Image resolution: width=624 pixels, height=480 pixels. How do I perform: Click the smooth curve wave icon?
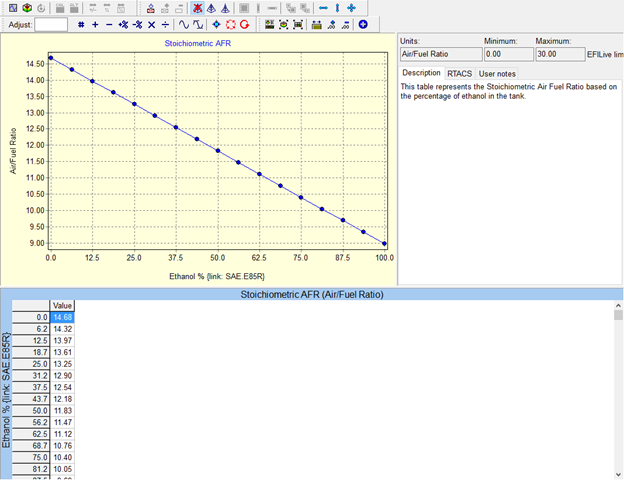pyautogui.click(x=184, y=23)
